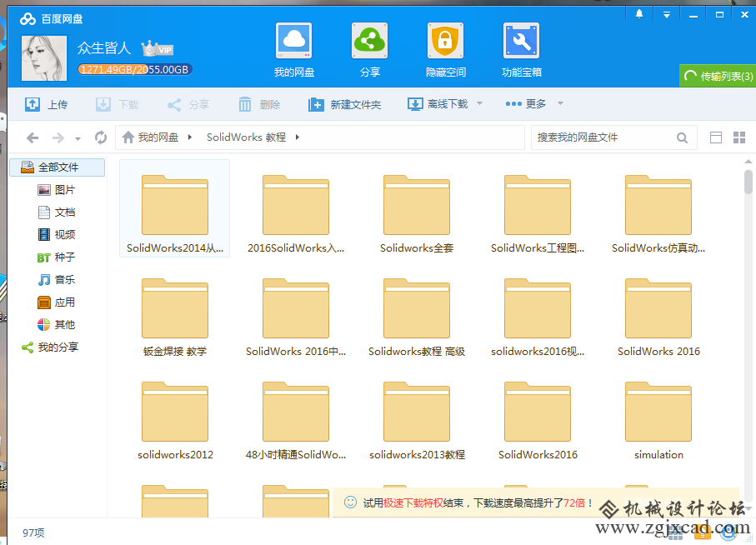This screenshot has width=756, height=545.
Task: Select 音乐 category in the sidebar
Action: pyautogui.click(x=57, y=279)
